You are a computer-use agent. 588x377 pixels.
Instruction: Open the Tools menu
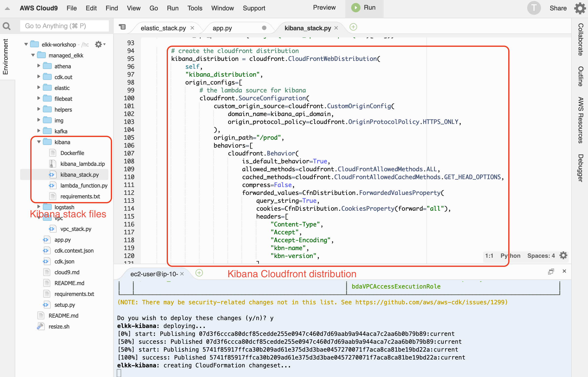coord(195,8)
